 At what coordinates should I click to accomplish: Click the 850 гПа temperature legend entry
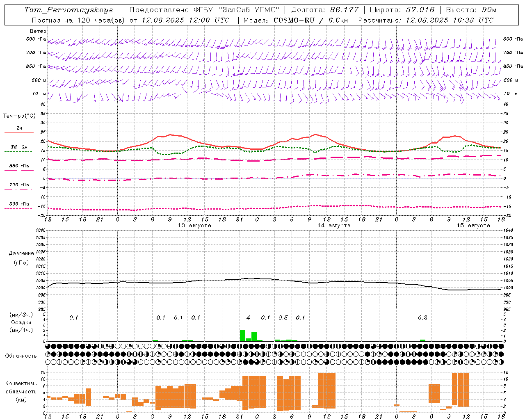19,166
